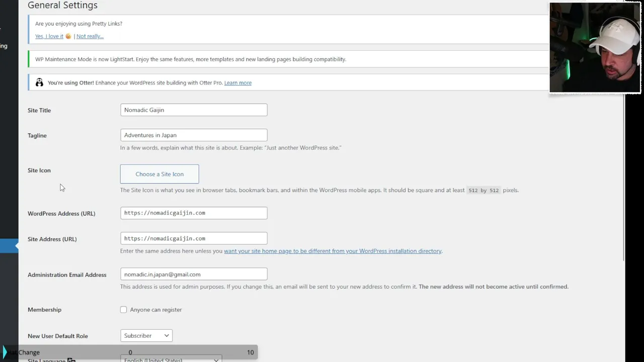Click the translation icon next to Site Language
This screenshot has height=362, width=644.
pos(71,360)
